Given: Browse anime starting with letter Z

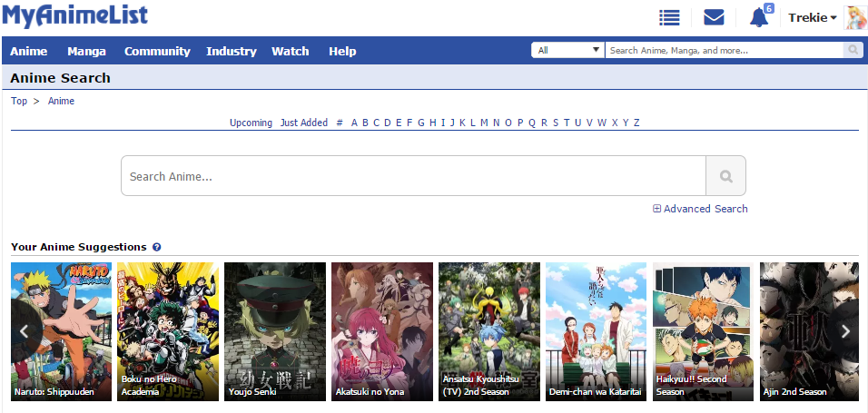Looking at the screenshot, I should [636, 123].
